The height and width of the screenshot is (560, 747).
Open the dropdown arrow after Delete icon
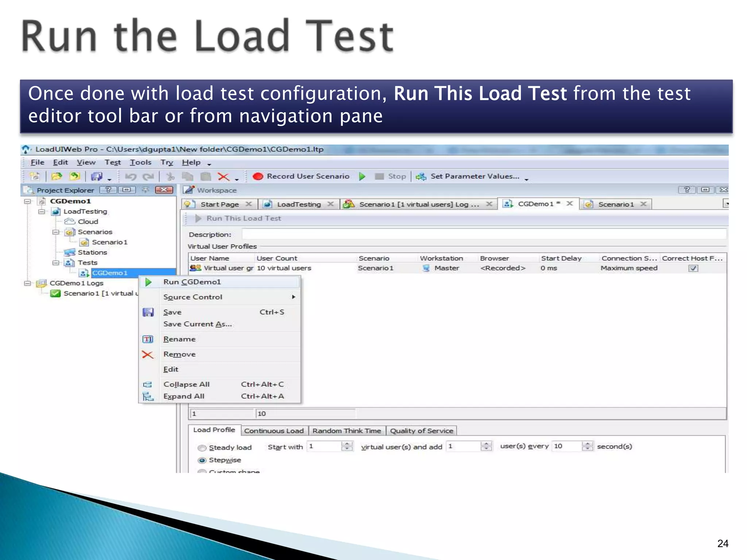237,179
